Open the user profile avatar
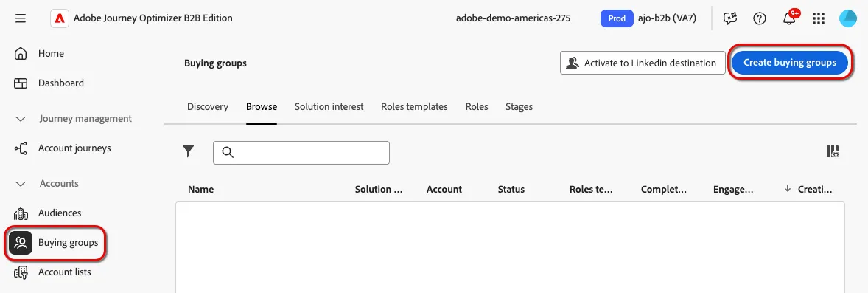The height and width of the screenshot is (293, 868). (847, 18)
